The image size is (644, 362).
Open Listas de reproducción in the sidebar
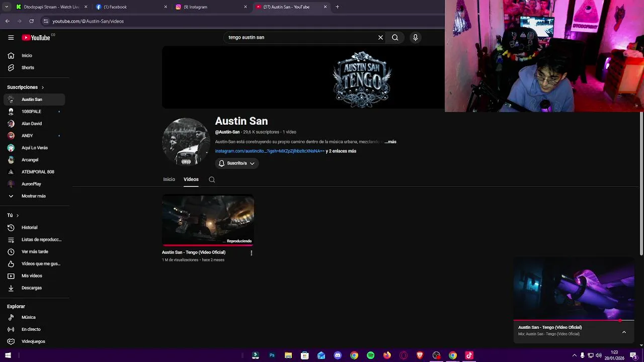tap(34, 239)
